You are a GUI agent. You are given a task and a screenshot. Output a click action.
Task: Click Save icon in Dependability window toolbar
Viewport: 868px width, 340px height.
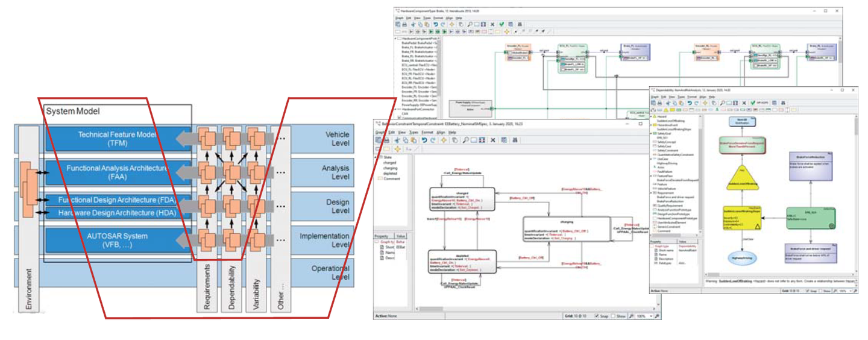click(x=653, y=102)
